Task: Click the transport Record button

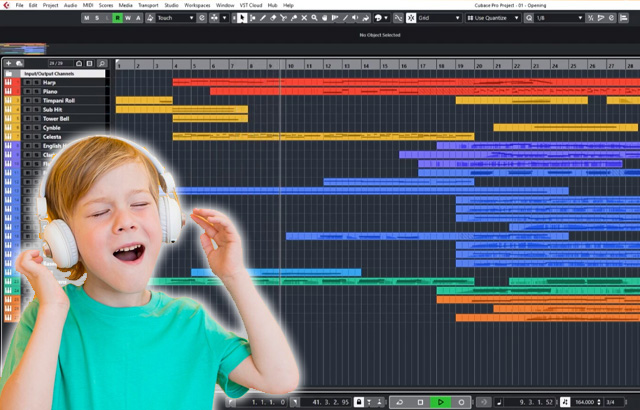Action: (461, 402)
